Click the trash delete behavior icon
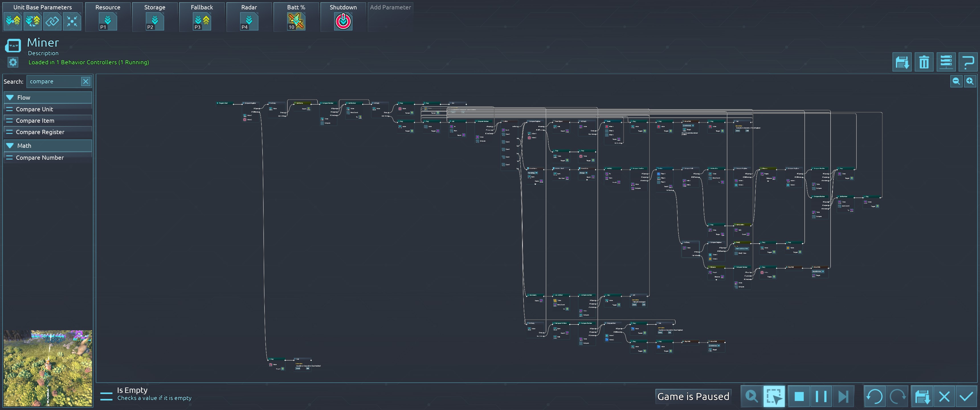The height and width of the screenshot is (410, 980). pos(924,62)
